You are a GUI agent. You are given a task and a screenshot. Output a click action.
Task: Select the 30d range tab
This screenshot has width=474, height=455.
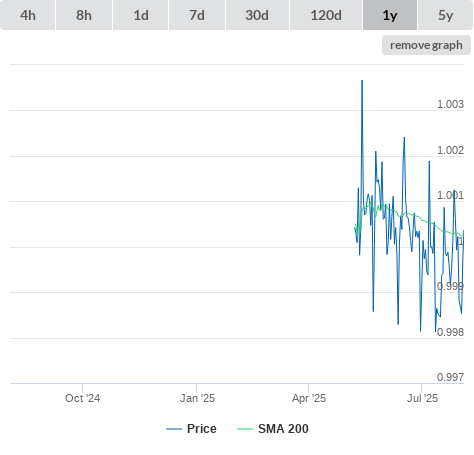257,15
